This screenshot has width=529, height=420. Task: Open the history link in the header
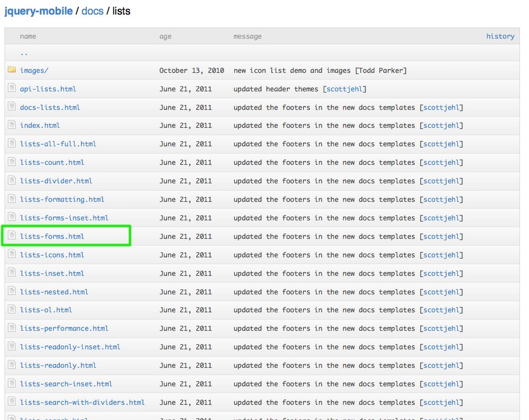click(x=500, y=36)
